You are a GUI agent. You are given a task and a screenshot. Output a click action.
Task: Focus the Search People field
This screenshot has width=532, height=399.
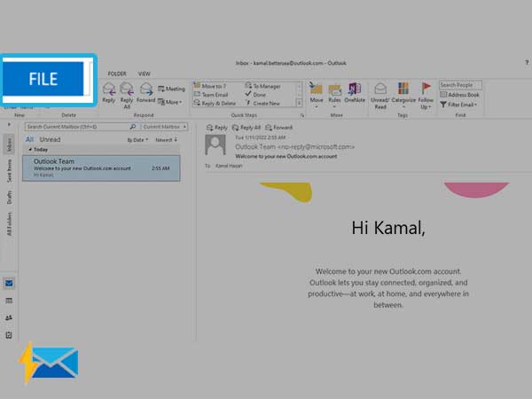pos(460,85)
